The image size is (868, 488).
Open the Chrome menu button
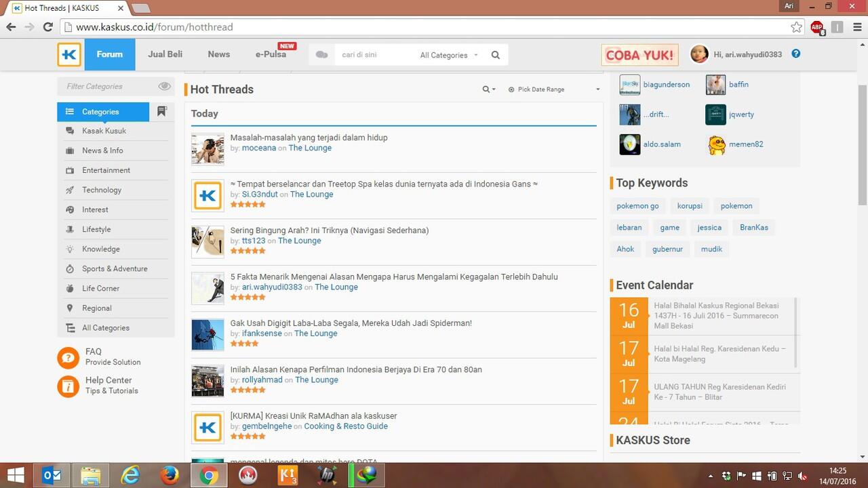(x=856, y=27)
